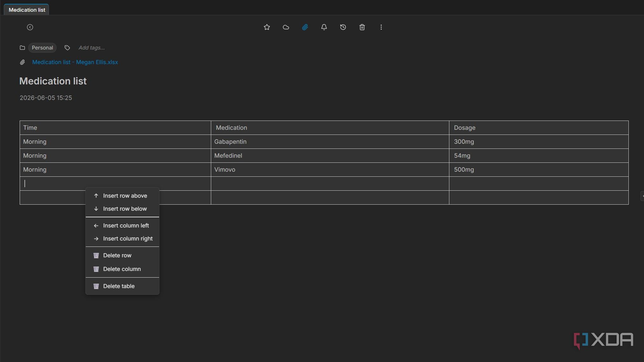Click the folder icon beside Personal
Screen dimensions: 644x362
coord(22,48)
